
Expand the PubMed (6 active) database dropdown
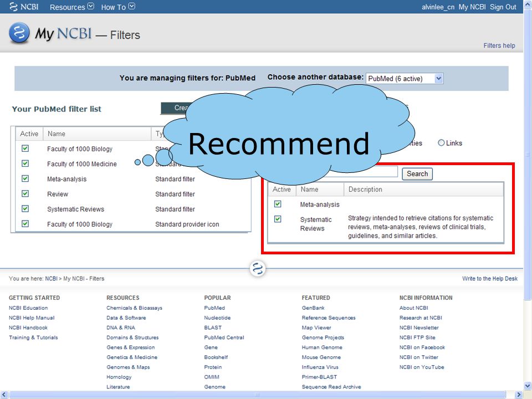pos(405,78)
